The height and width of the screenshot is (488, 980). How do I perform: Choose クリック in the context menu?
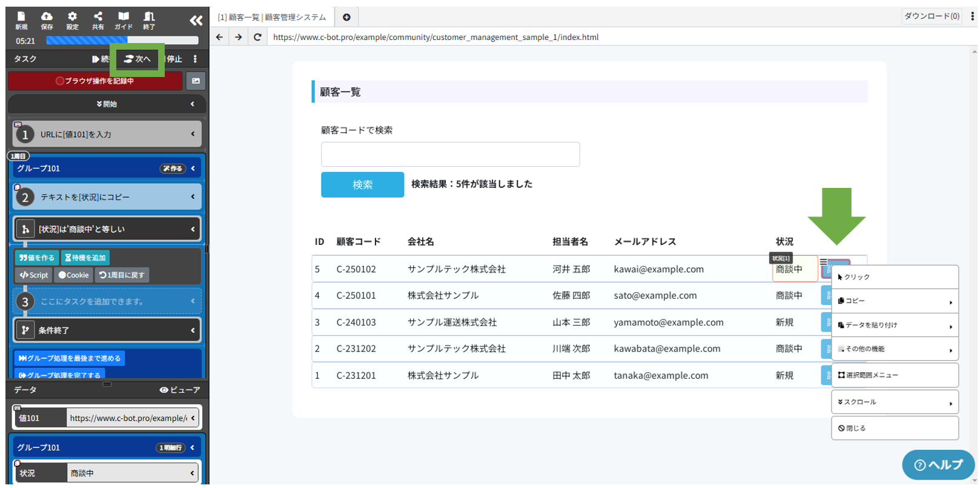tap(895, 277)
